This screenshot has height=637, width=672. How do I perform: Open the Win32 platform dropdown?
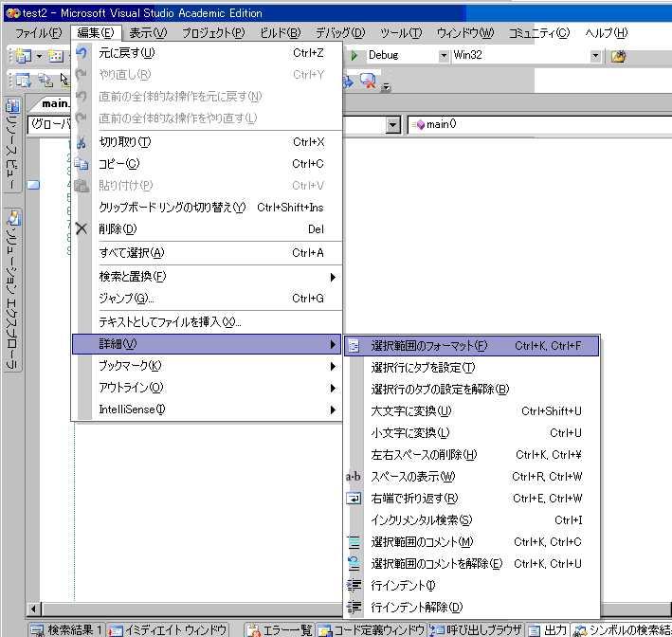click(x=595, y=56)
